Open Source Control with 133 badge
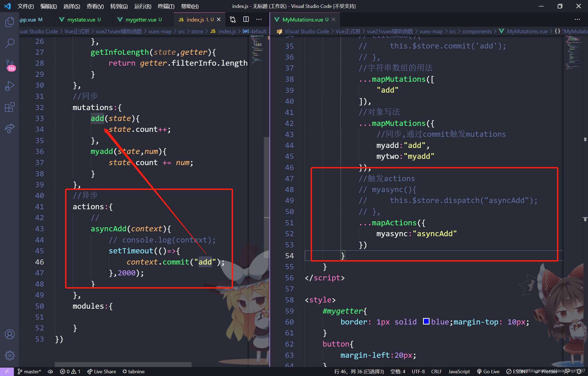The image size is (588, 376). [x=10, y=65]
